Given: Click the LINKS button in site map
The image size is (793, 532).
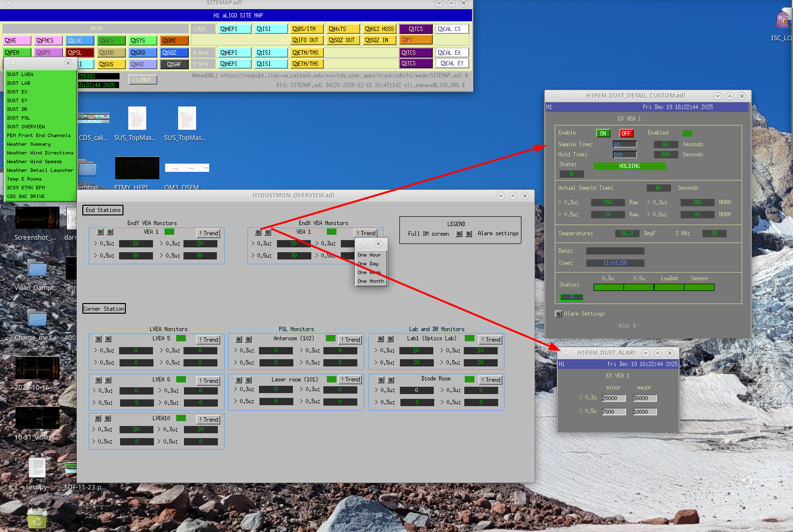Looking at the screenshot, I should pos(142,80).
